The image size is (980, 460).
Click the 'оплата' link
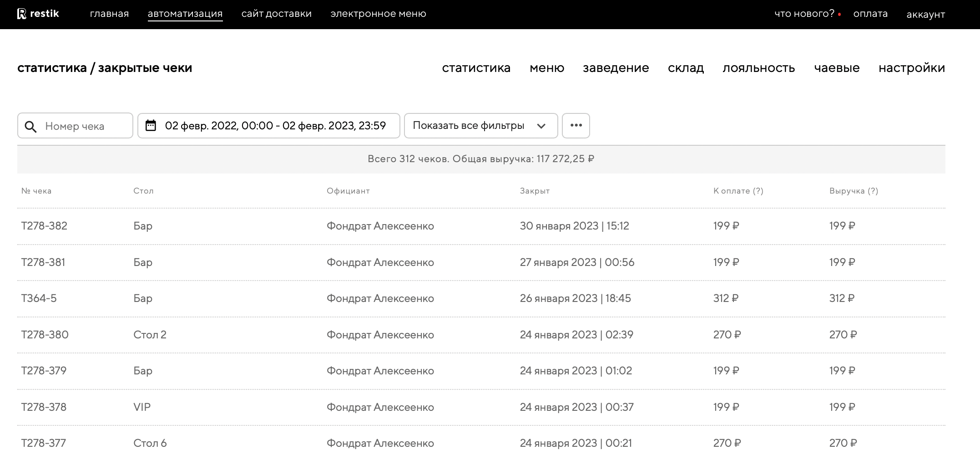click(x=870, y=14)
